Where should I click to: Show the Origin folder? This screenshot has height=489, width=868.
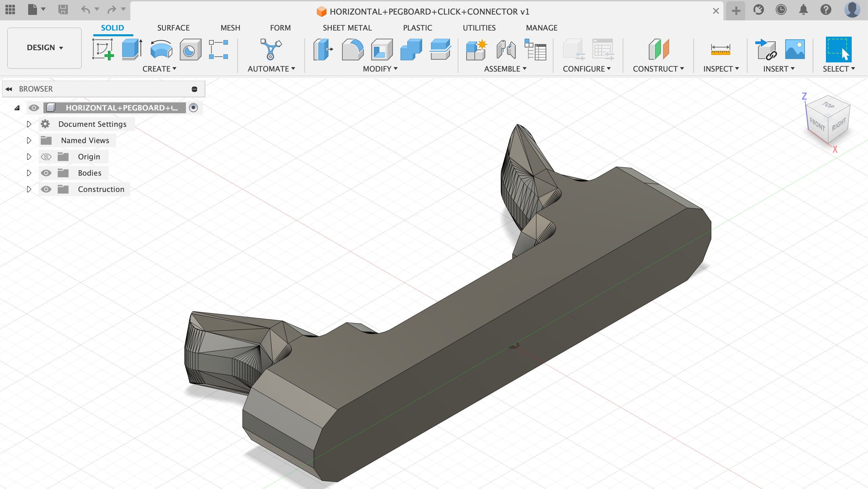(x=46, y=156)
